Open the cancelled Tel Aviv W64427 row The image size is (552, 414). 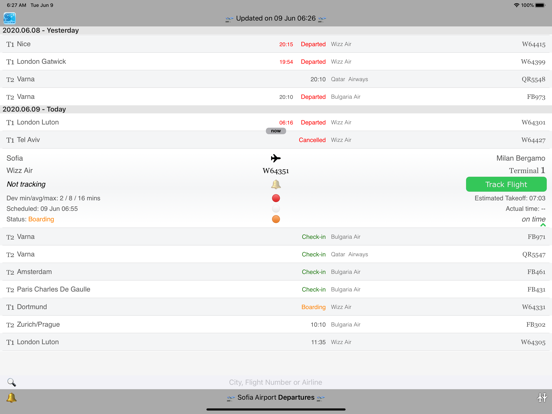pos(276,140)
